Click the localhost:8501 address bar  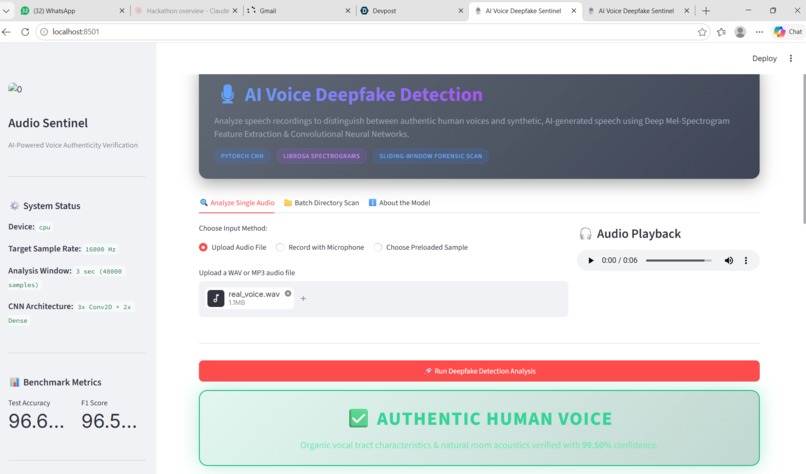pos(373,32)
